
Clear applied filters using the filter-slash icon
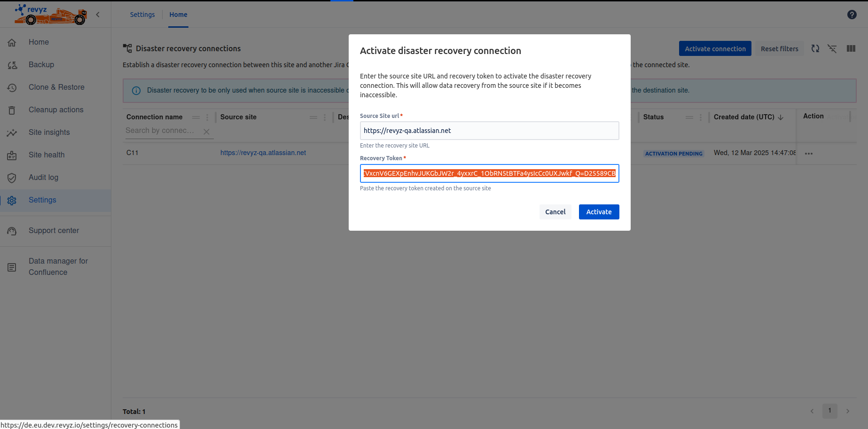click(832, 48)
